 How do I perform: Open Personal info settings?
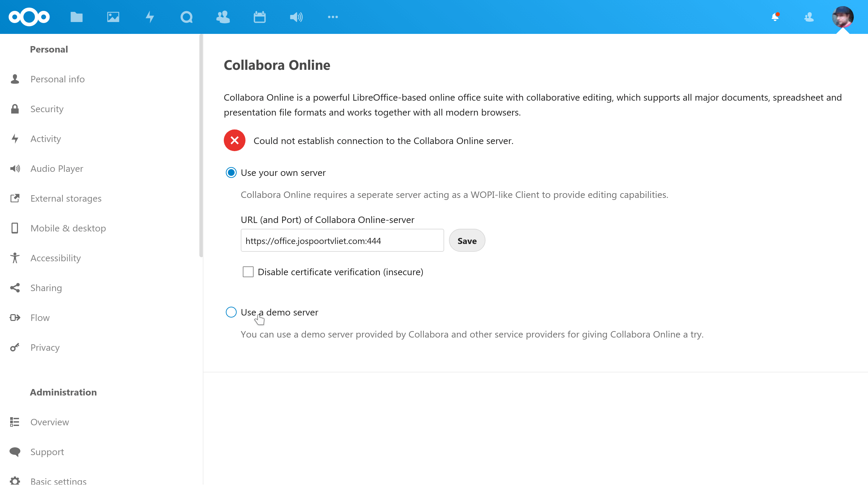(x=58, y=79)
